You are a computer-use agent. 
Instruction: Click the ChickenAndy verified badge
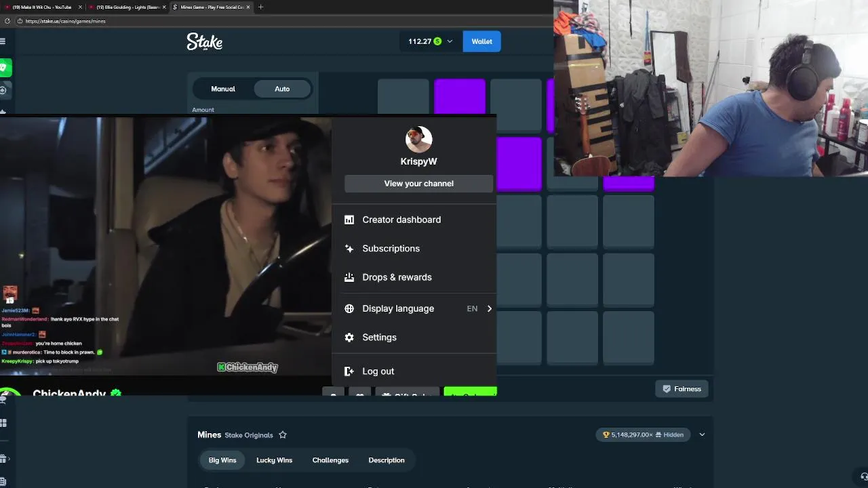click(116, 392)
